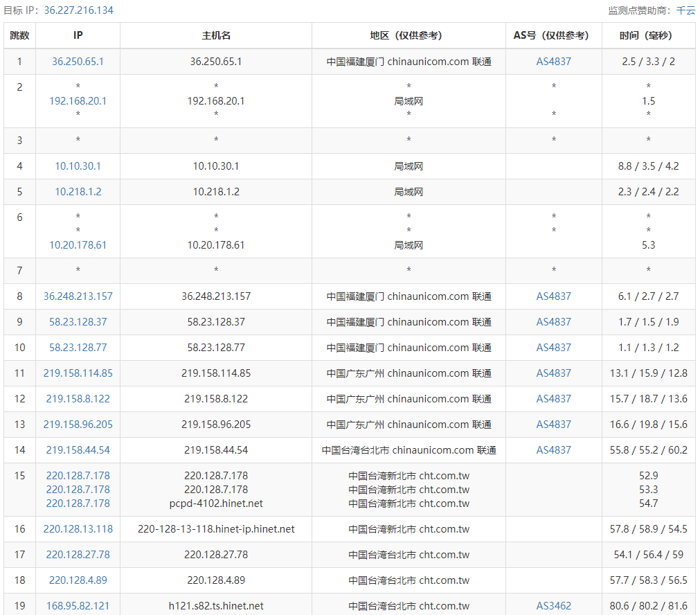Open AS4837 link in hop 13 row
Viewport: 700px width, 615px height.
554,425
